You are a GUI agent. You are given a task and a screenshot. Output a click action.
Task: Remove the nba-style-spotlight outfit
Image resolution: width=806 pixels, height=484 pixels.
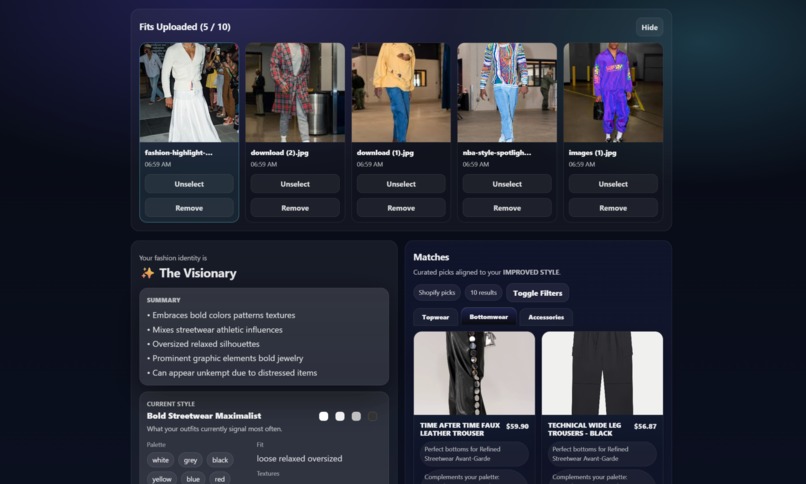pyautogui.click(x=507, y=208)
